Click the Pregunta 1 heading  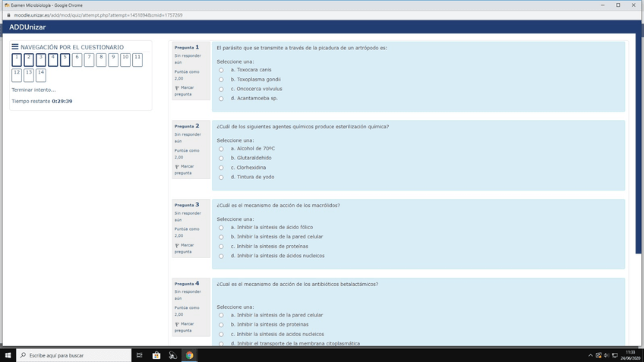(x=187, y=47)
